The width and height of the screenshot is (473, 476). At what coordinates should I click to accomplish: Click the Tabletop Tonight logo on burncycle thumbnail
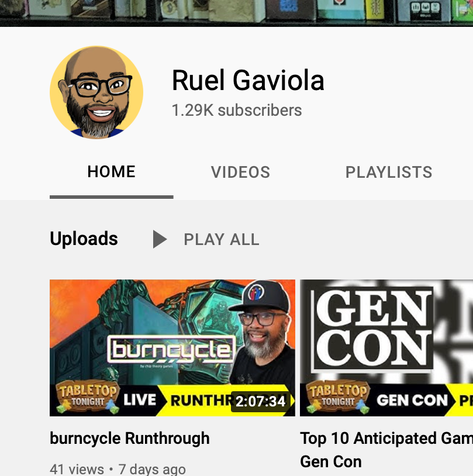point(88,396)
